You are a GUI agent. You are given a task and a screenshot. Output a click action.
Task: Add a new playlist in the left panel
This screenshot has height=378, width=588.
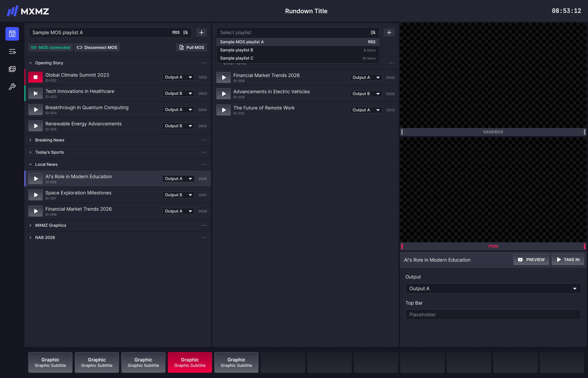click(x=202, y=32)
